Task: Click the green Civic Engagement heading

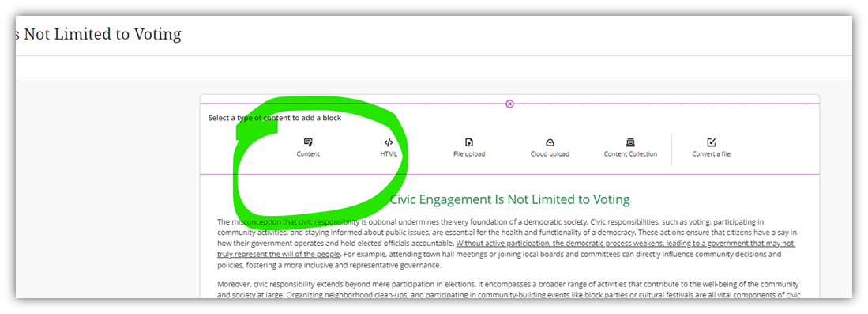Action: [x=509, y=199]
